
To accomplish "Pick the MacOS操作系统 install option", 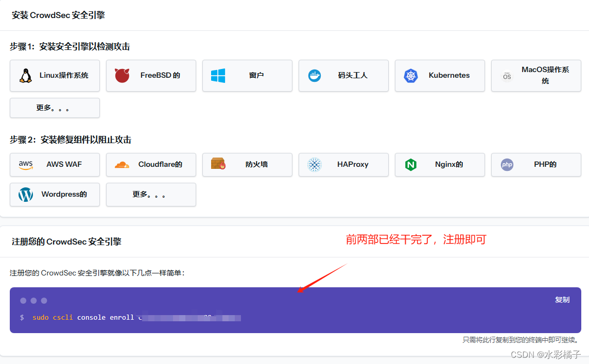I will (x=536, y=76).
